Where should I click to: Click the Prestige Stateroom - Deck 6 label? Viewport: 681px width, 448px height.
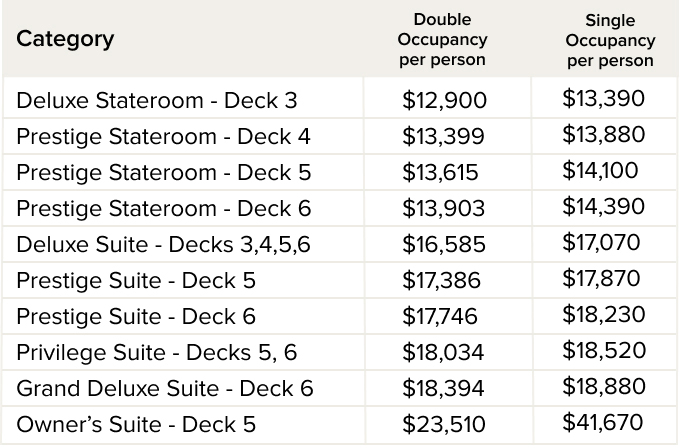pos(164,208)
